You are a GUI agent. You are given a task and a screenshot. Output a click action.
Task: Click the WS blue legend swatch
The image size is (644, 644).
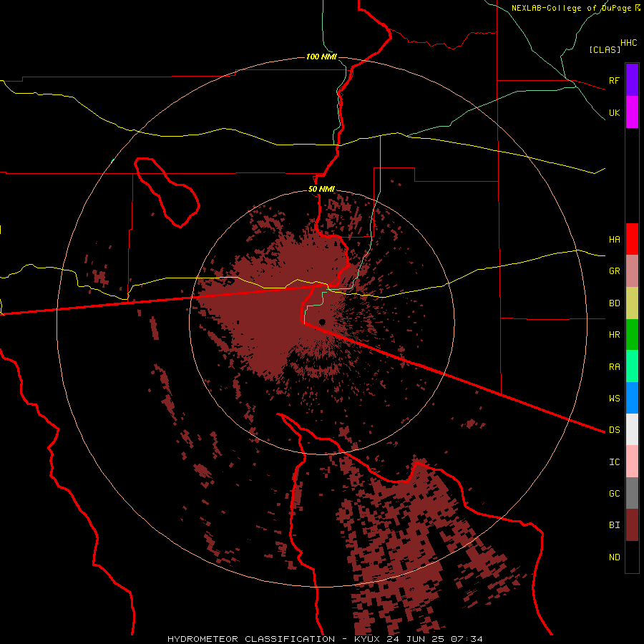tap(632, 398)
